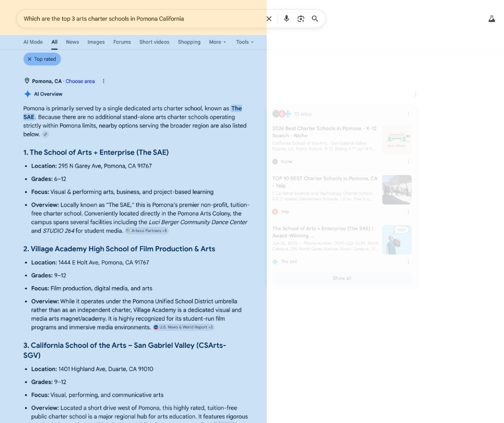504x423 pixels.
Task: Click heading 1. The School of Arts + Enterprise
Action: point(96,152)
